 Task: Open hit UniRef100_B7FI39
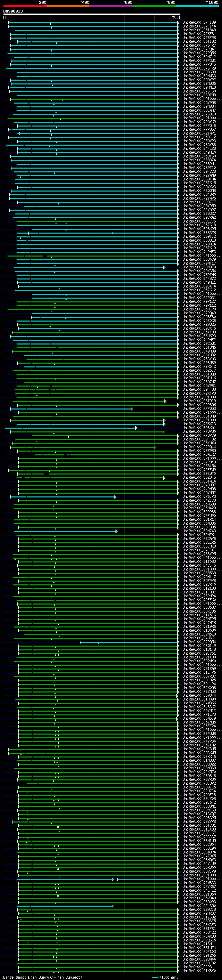(x=199, y=23)
